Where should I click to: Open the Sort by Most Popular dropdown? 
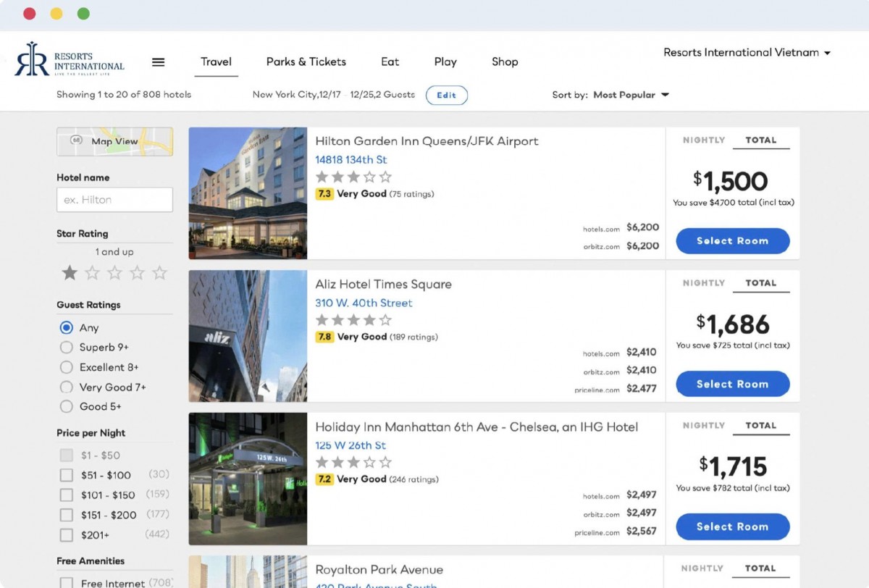(x=631, y=95)
